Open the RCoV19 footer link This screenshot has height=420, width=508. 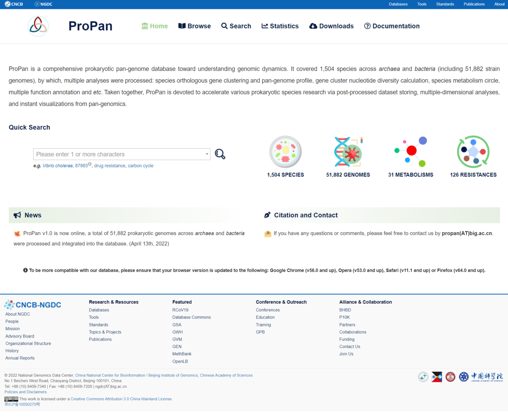pyautogui.click(x=180, y=310)
